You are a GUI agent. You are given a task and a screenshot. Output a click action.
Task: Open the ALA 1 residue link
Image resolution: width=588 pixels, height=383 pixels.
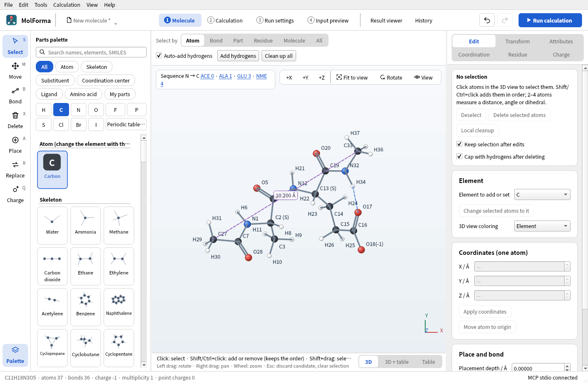(225, 76)
